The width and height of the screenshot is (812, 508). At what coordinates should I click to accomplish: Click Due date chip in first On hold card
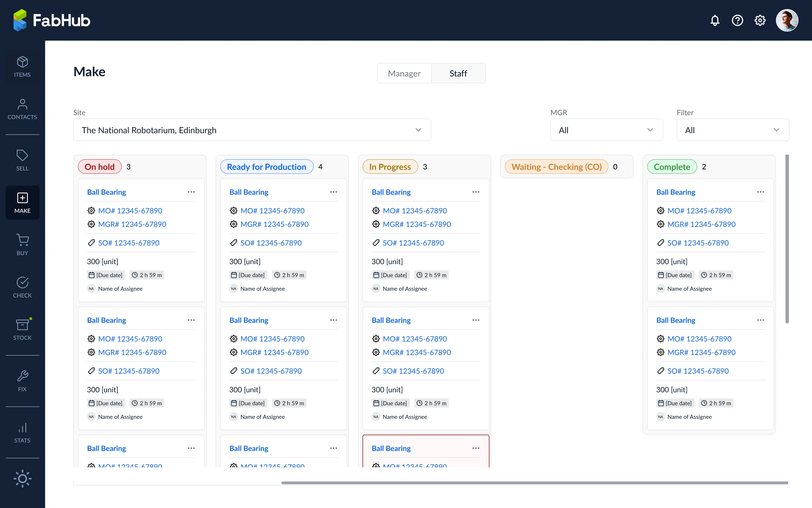coord(106,275)
